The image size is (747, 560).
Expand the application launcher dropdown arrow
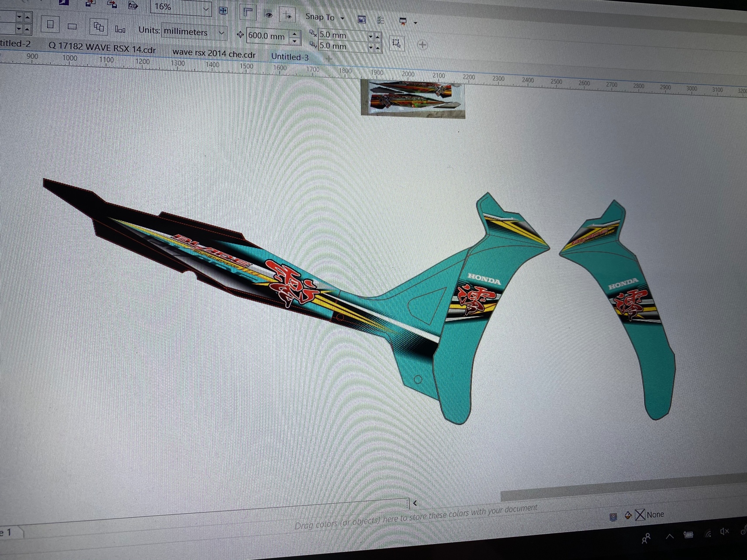click(415, 22)
